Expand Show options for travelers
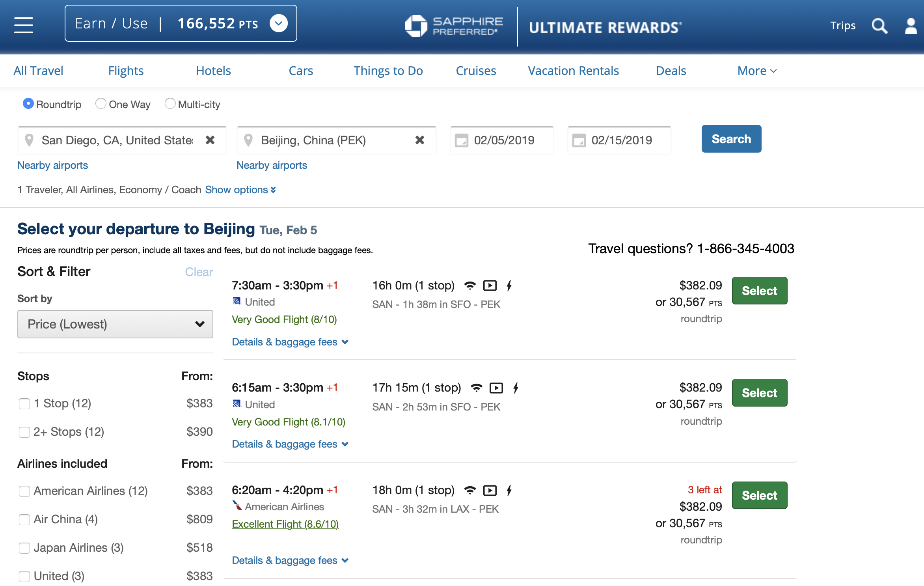This screenshot has width=924, height=586. click(240, 190)
